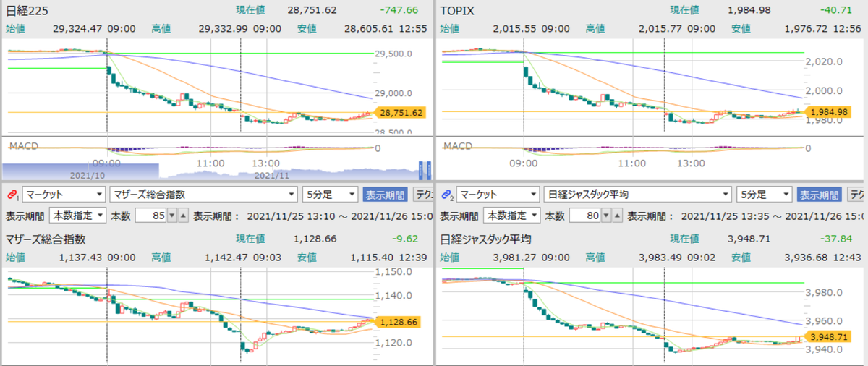This screenshot has height=366, width=868.
Task: Click the 28,605.61 low value
Action: [369, 28]
